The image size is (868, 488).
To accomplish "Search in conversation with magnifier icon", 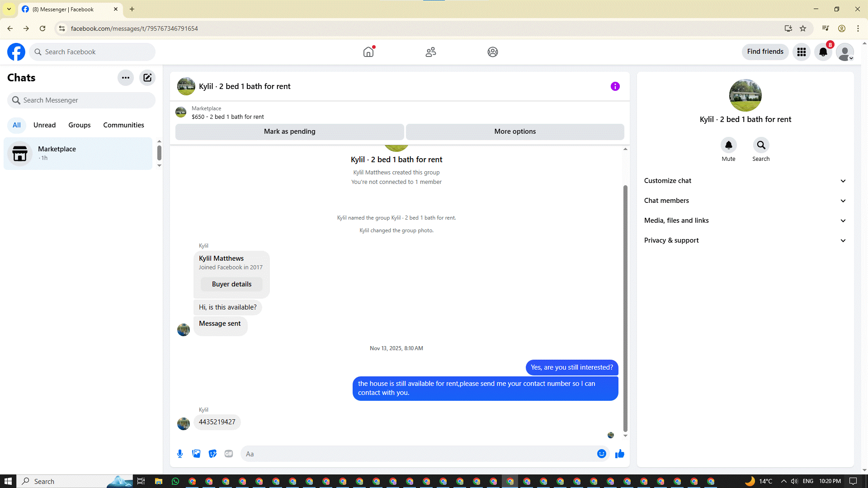I will pos(761,145).
